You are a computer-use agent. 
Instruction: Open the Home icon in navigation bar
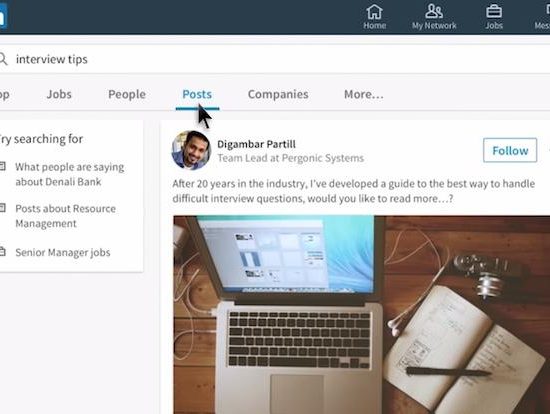[374, 12]
